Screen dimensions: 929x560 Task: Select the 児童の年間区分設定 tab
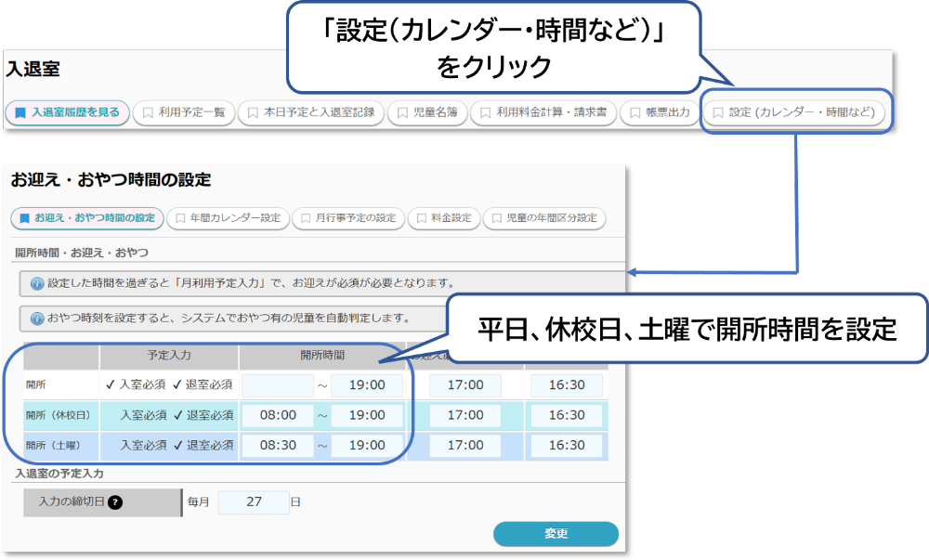pyautogui.click(x=544, y=219)
